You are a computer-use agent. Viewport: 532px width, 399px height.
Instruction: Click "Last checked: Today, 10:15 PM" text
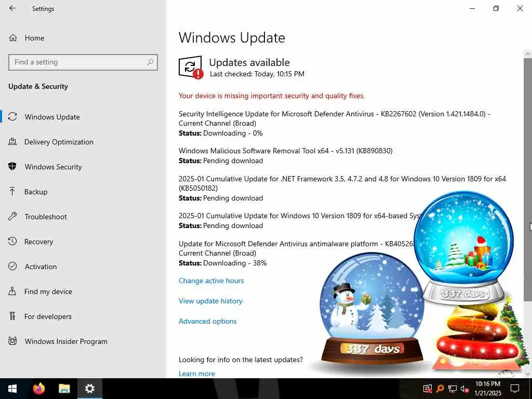tap(257, 74)
